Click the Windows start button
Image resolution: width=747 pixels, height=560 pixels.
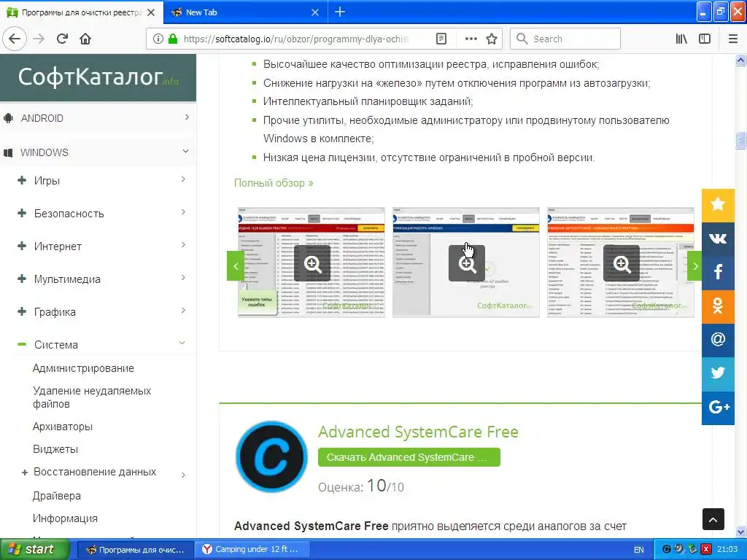tap(34, 549)
